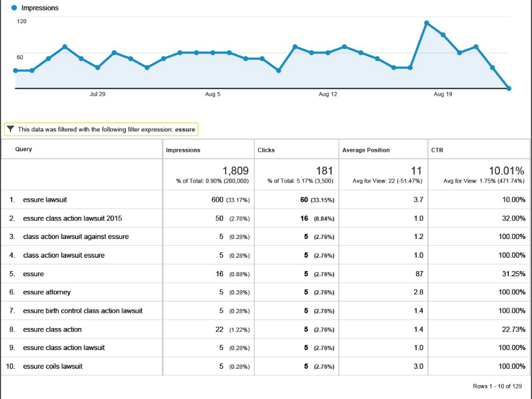
Task: Click the Aug 5 axis label
Action: coord(213,94)
